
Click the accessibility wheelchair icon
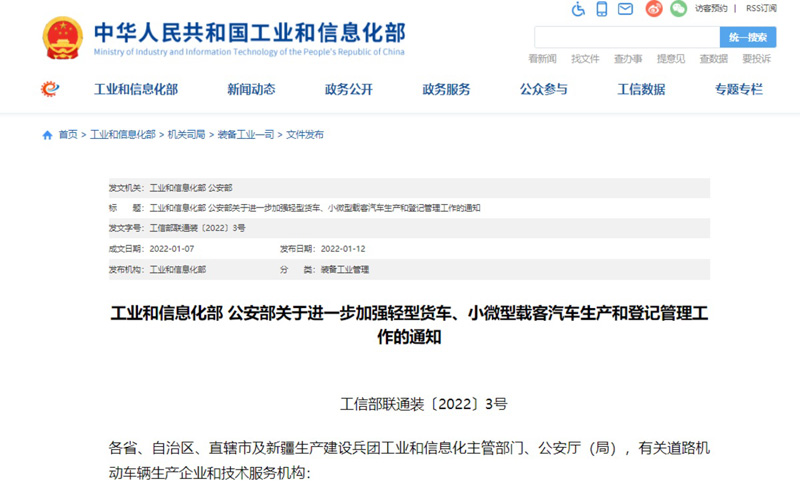click(x=578, y=9)
